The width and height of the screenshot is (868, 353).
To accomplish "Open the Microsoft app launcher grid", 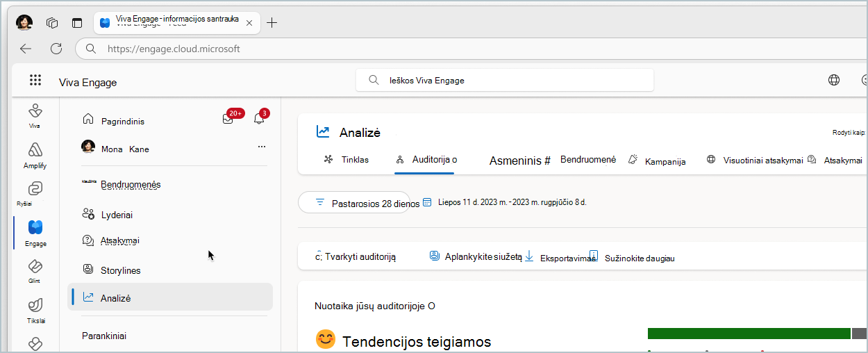I will click(35, 80).
